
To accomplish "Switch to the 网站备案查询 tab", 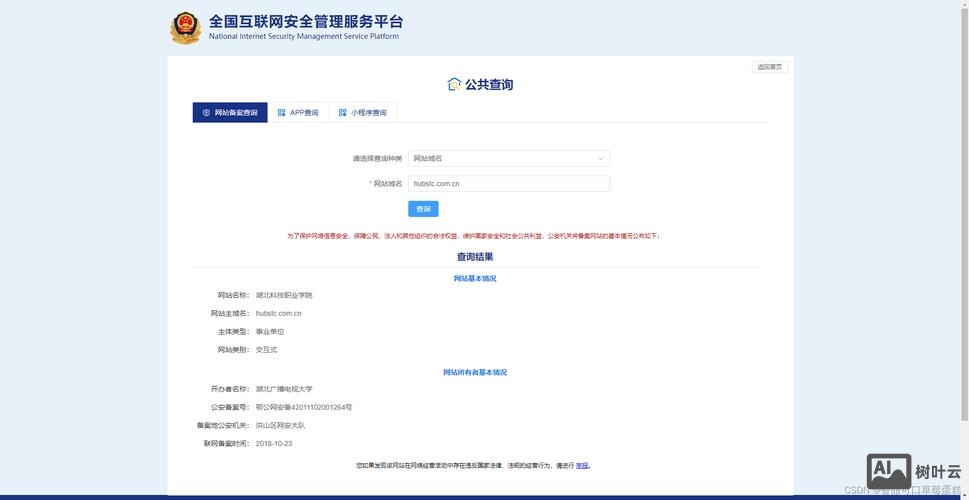I will pos(230,112).
